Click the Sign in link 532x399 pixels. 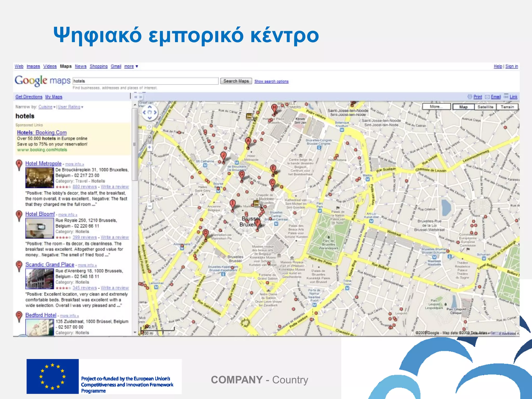pos(511,66)
